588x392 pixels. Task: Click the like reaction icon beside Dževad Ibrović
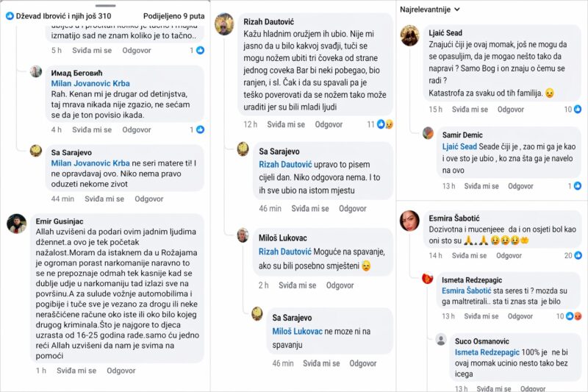click(x=10, y=15)
